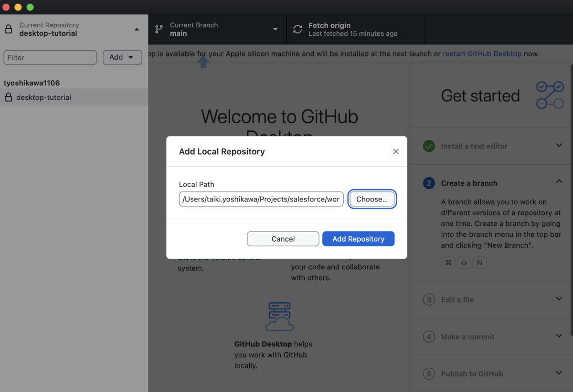Click the Last fetched 15 minutes ago text
The image size is (573, 392).
click(x=353, y=34)
